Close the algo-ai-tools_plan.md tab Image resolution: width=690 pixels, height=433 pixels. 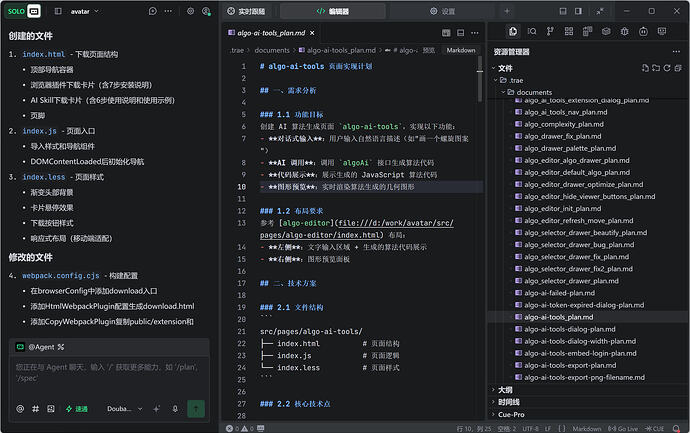coord(312,33)
